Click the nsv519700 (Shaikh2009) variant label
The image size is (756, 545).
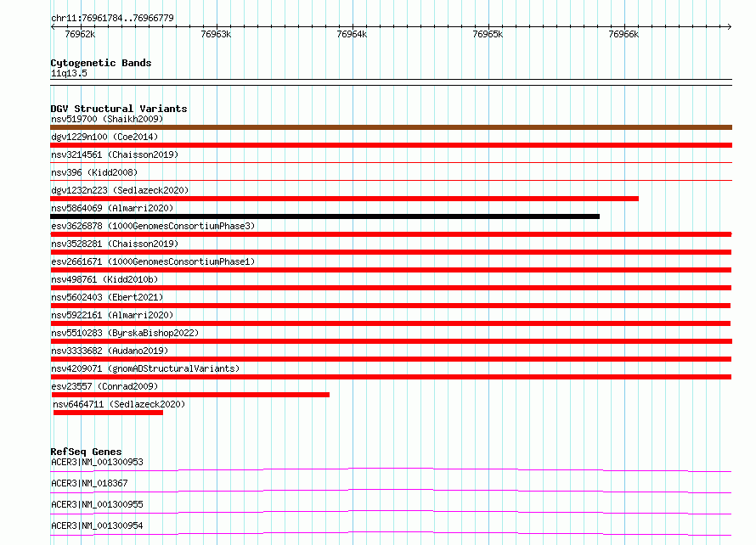[x=107, y=119]
